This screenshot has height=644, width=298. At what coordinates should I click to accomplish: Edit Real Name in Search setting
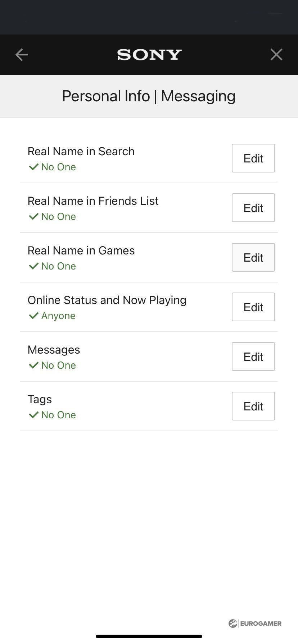253,158
